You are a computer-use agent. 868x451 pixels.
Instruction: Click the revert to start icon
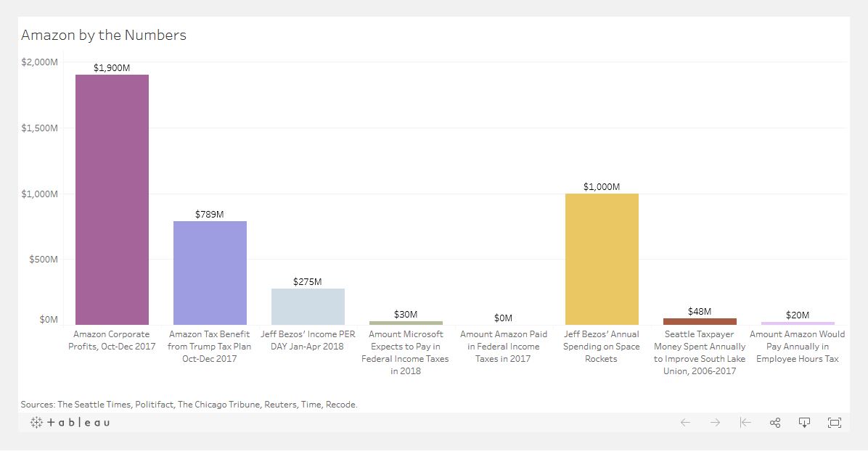tap(745, 423)
